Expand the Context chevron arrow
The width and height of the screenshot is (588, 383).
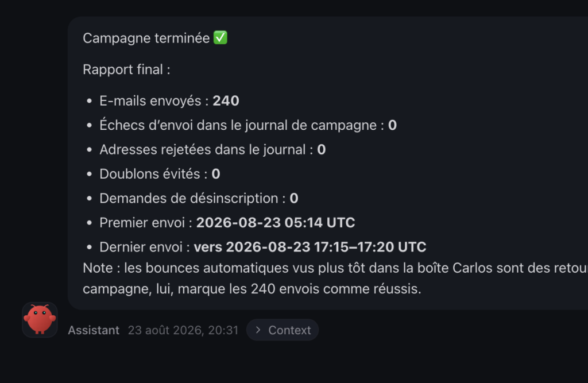tap(258, 330)
